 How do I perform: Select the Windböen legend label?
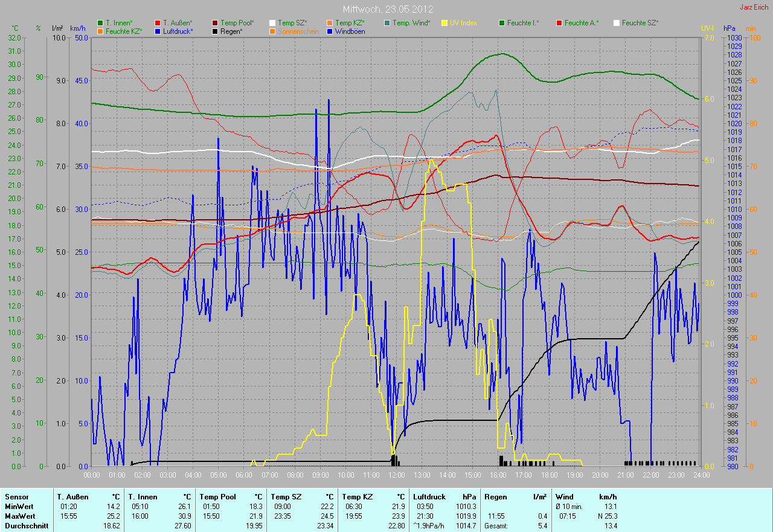350,31
